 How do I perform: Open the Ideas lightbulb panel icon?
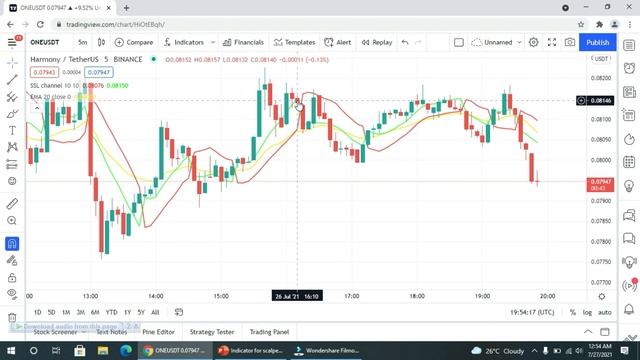coord(629,185)
